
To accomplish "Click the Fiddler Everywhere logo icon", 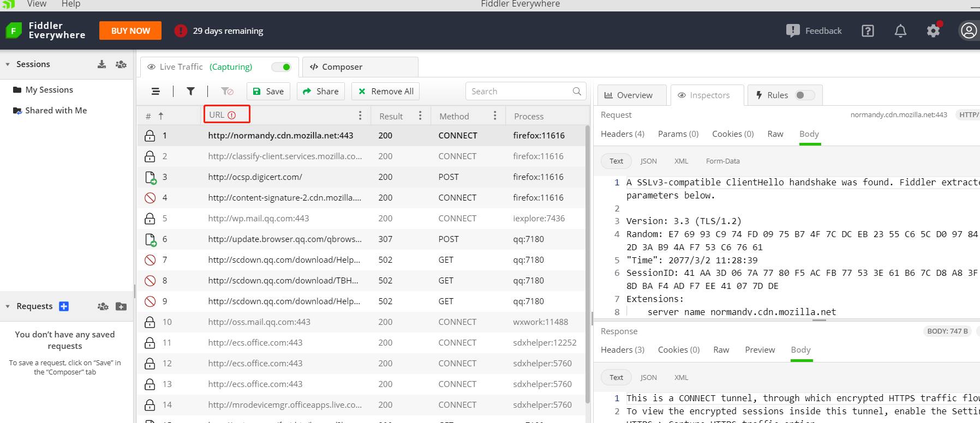I will [14, 31].
